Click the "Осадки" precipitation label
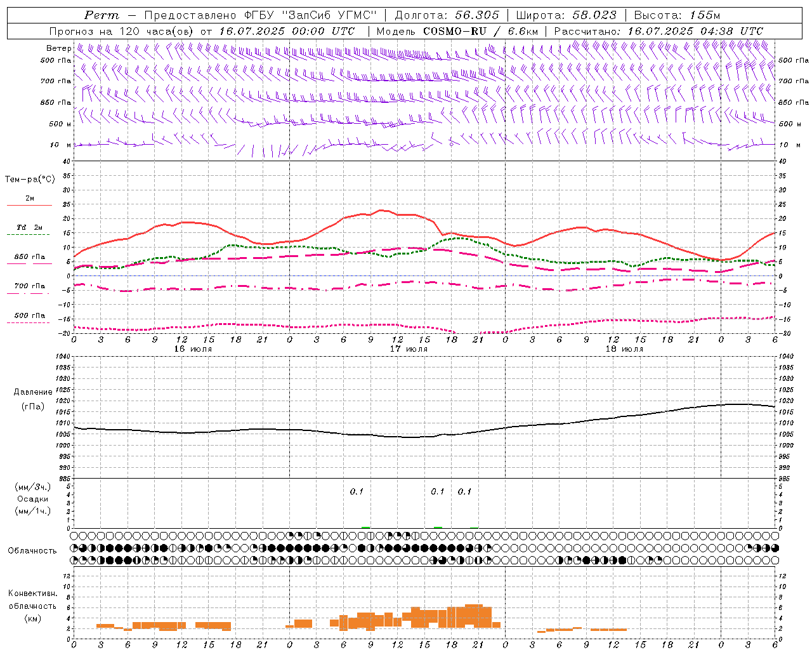 tap(32, 499)
